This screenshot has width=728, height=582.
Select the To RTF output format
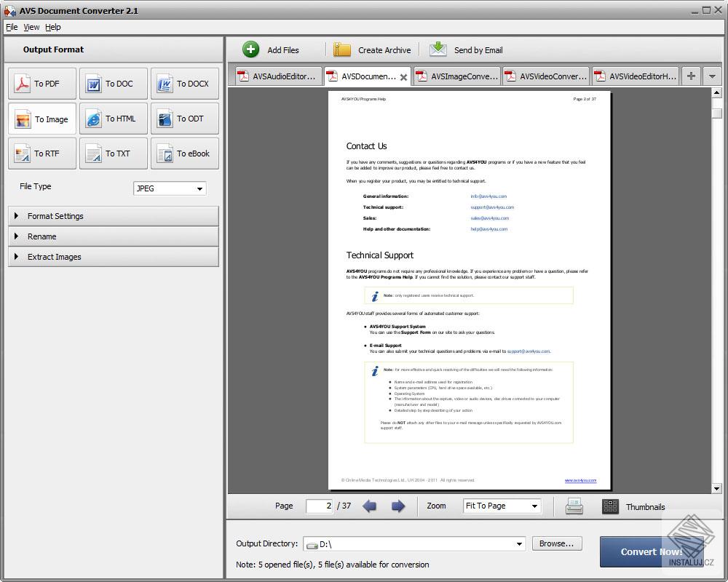click(41, 154)
